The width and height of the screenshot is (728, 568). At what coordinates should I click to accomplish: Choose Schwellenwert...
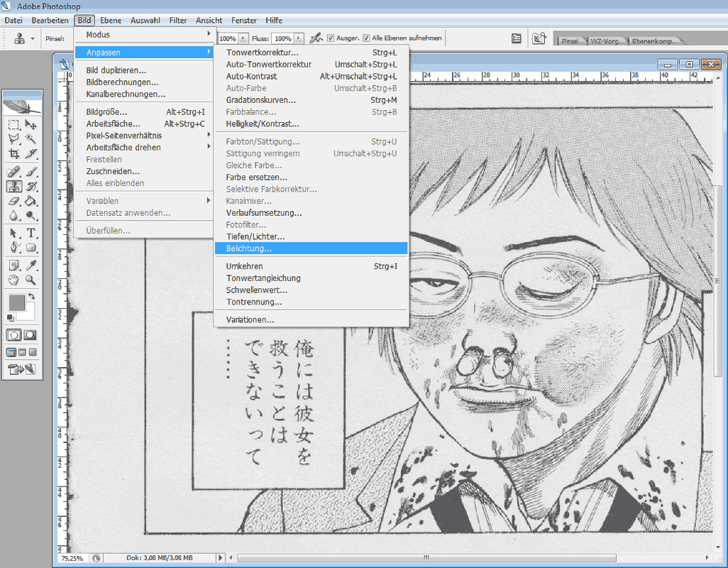(311, 290)
